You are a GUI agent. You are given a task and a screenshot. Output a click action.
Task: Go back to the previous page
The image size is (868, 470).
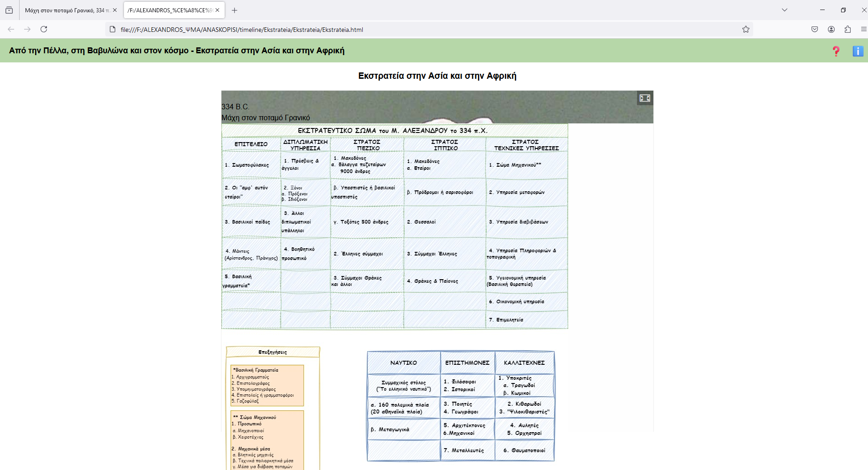click(11, 29)
